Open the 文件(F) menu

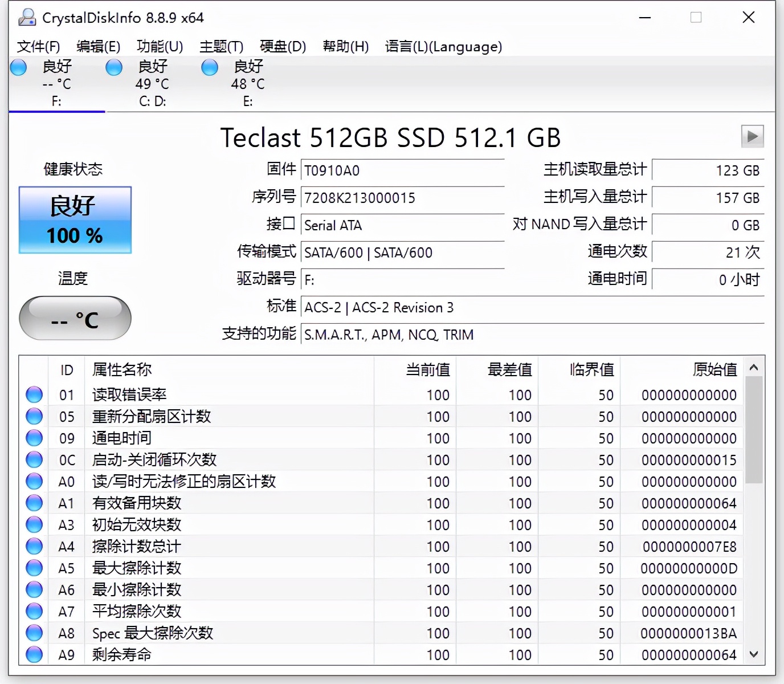[38, 47]
